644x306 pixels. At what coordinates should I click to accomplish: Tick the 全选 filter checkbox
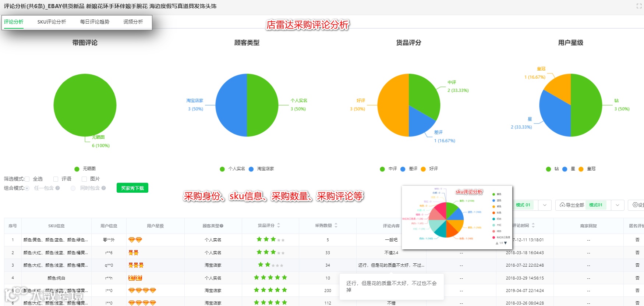click(27, 179)
